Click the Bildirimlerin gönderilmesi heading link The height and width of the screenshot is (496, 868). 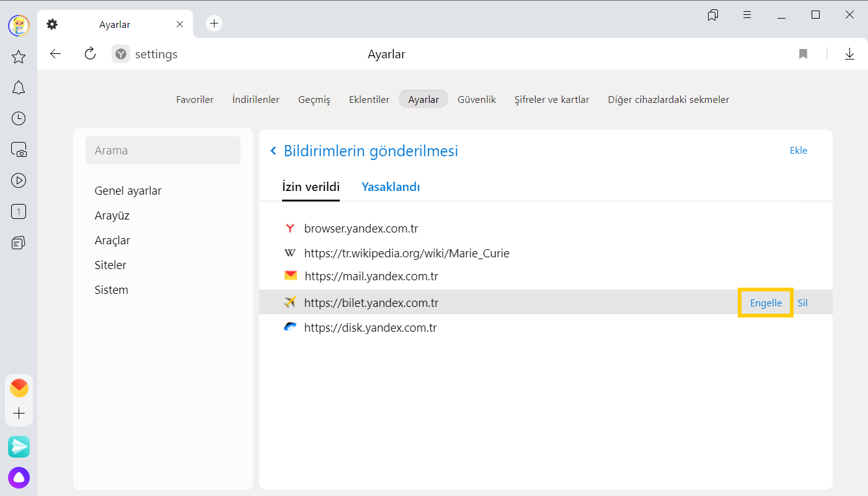371,151
